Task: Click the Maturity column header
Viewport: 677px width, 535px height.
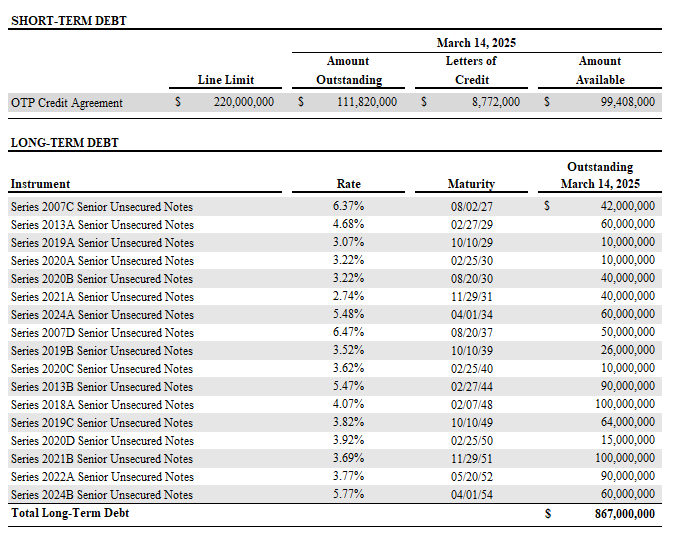Action: click(x=471, y=184)
